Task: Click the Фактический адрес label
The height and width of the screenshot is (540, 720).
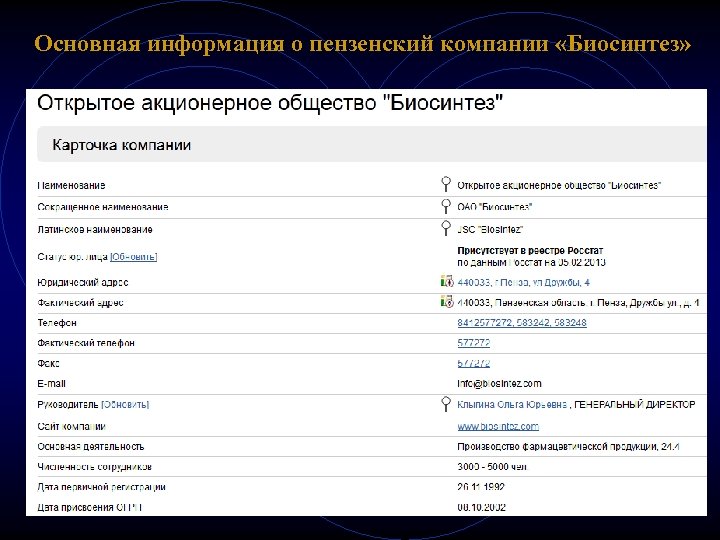Action: pos(80,303)
